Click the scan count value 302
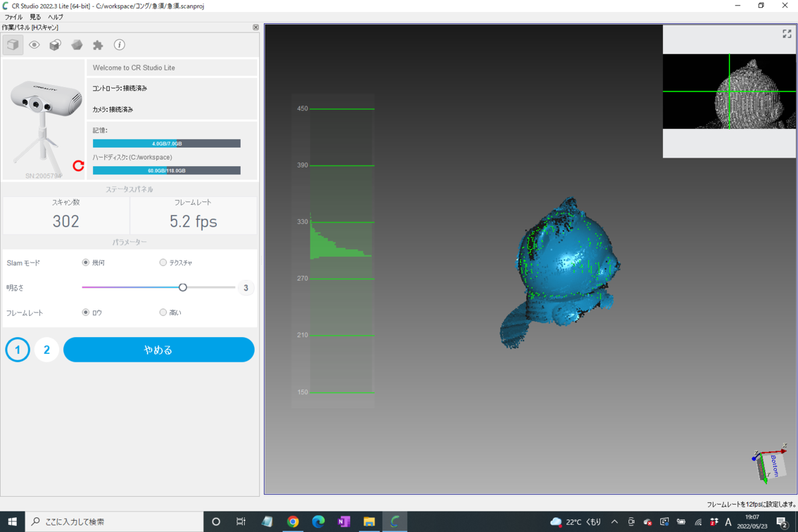Viewport: 798px width, 532px height. [x=66, y=221]
